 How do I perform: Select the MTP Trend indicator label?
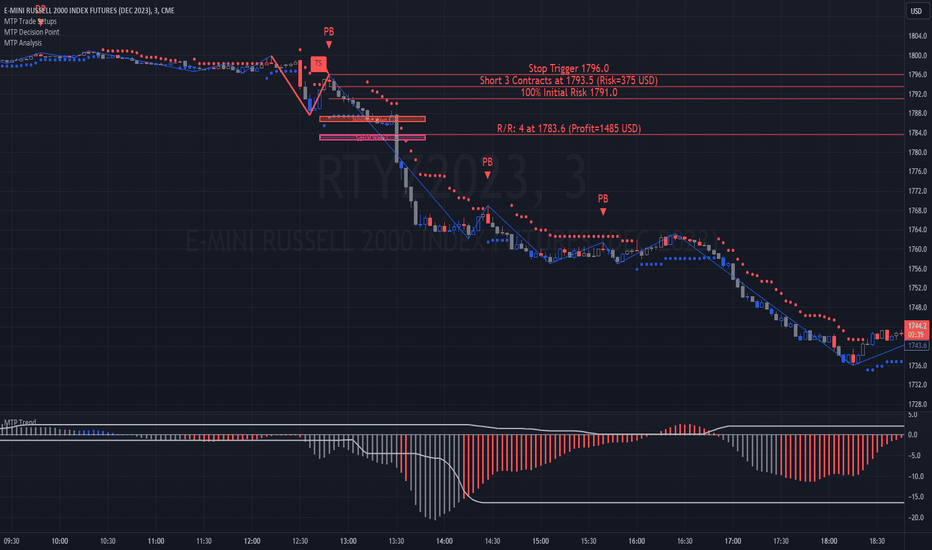[x=20, y=423]
